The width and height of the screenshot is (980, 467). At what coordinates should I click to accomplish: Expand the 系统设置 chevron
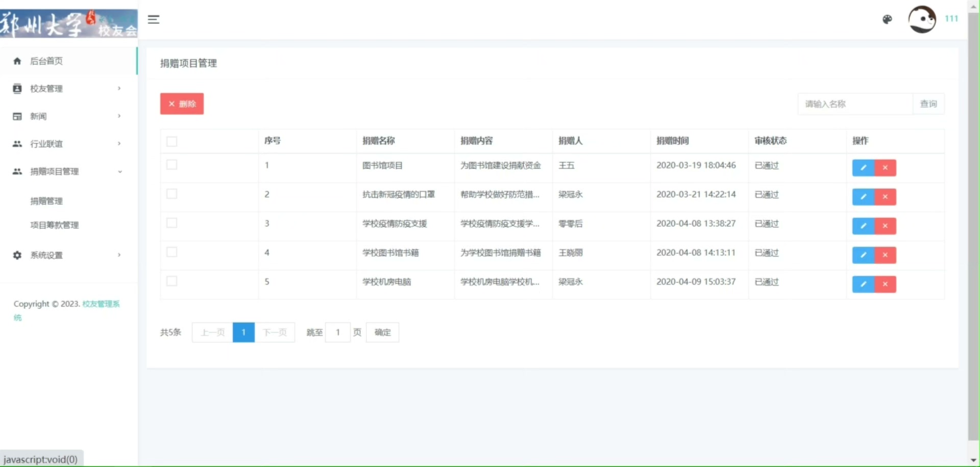coord(119,255)
